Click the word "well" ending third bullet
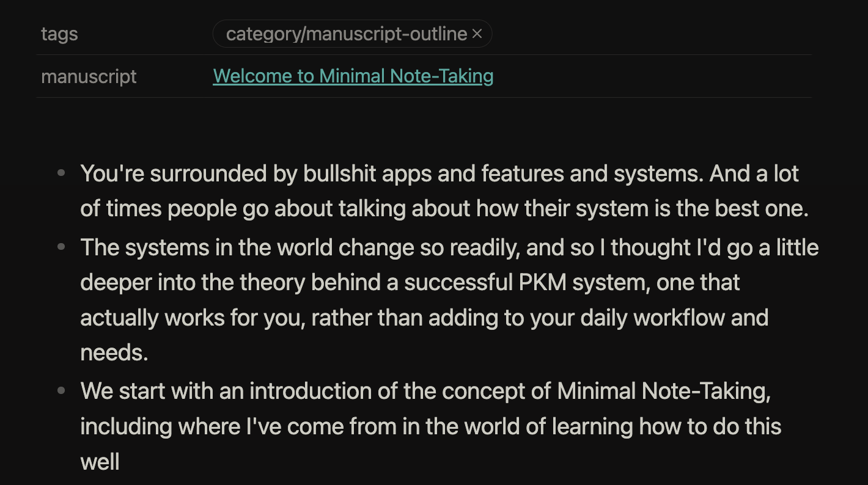The height and width of the screenshot is (485, 868). click(100, 462)
